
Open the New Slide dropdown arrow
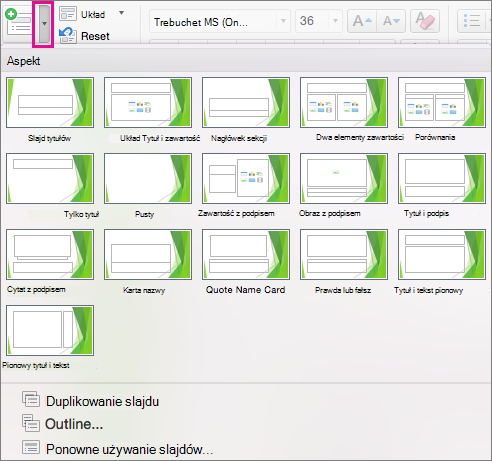coord(44,24)
